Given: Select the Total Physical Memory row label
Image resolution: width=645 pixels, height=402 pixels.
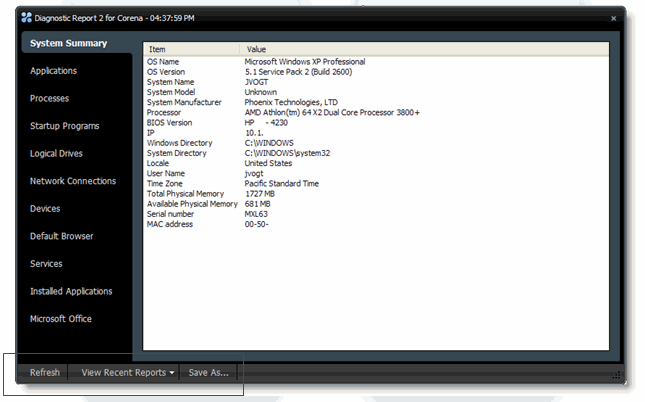Looking at the screenshot, I should pyautogui.click(x=186, y=194).
